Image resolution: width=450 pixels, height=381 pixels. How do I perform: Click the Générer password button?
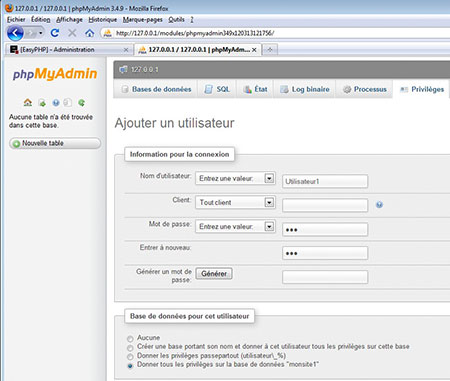point(214,274)
